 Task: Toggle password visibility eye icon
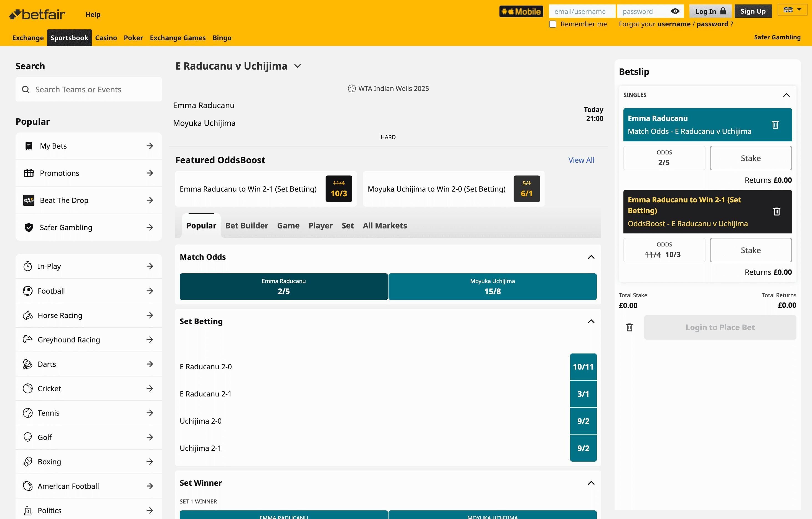675,11
